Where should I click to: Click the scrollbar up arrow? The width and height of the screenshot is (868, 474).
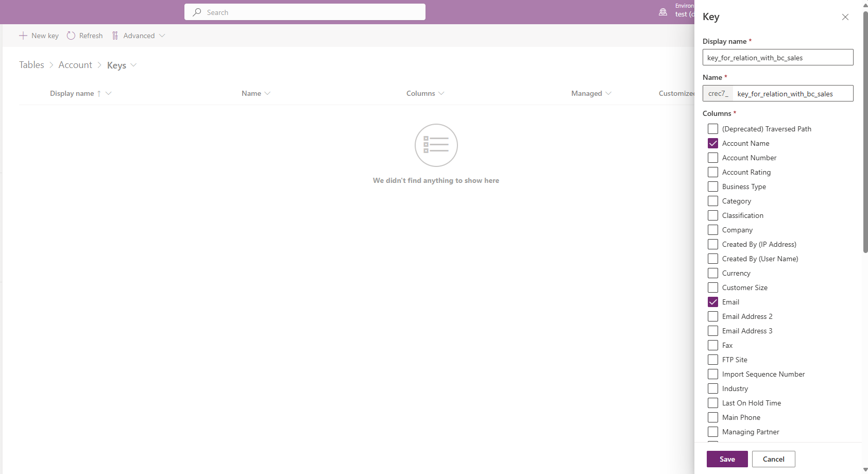(865, 5)
